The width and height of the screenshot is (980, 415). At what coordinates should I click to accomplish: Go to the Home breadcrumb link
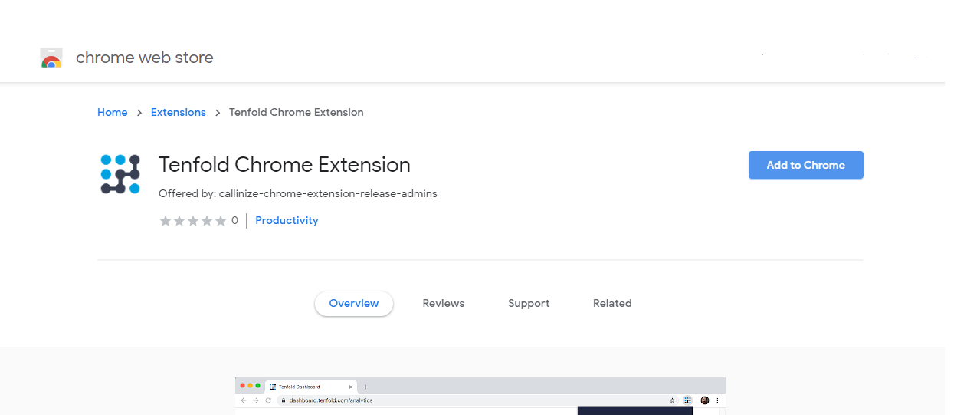(113, 112)
